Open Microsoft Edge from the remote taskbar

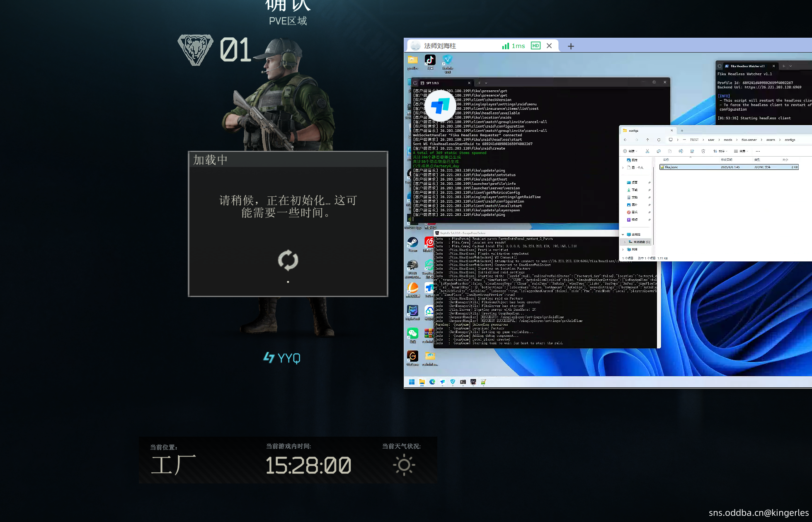click(x=432, y=382)
